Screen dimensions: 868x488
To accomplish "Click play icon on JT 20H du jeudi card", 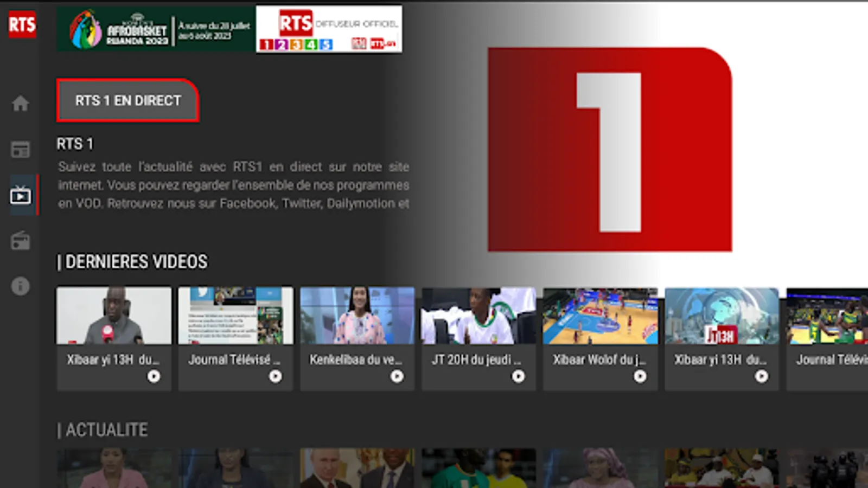I will [x=519, y=376].
